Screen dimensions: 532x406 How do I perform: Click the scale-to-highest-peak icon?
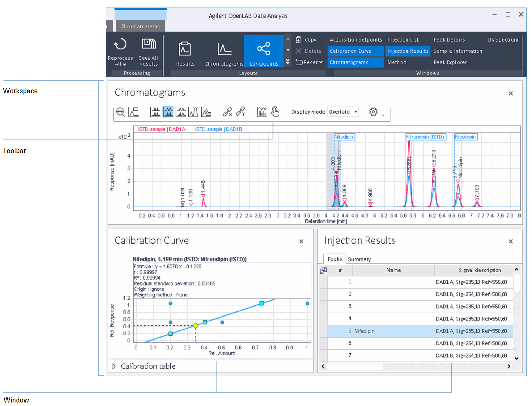[193, 112]
